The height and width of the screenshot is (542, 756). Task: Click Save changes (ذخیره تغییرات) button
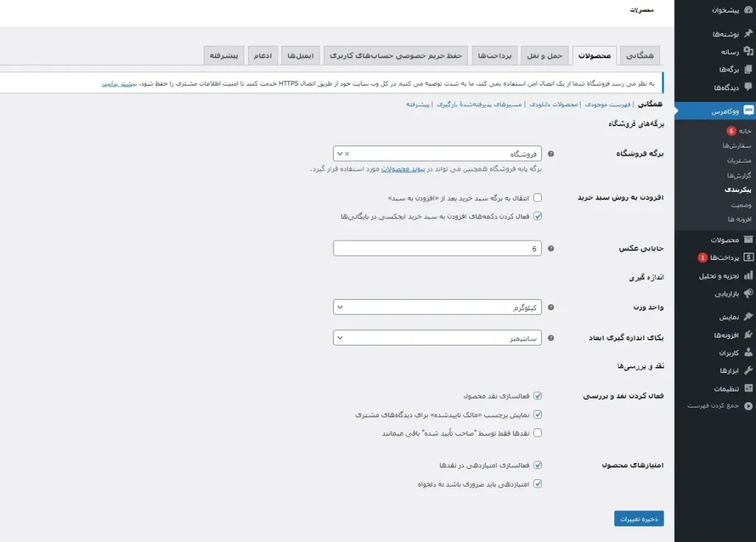(639, 518)
